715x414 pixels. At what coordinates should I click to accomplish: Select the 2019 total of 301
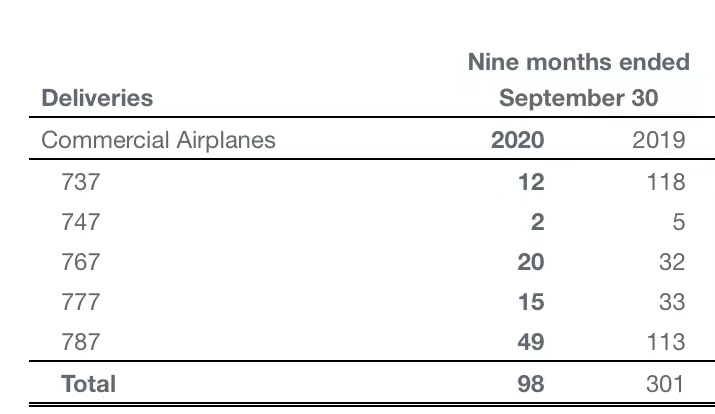tap(664, 383)
